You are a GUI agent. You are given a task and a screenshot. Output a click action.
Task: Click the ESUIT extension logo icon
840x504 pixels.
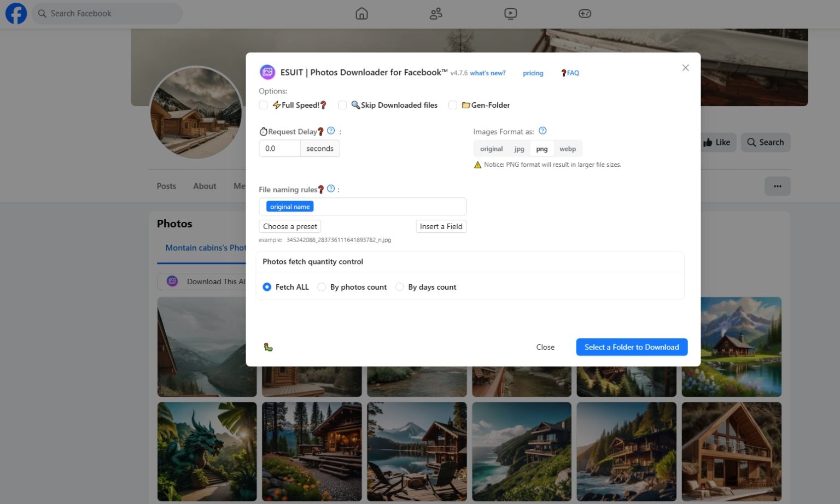pyautogui.click(x=267, y=72)
